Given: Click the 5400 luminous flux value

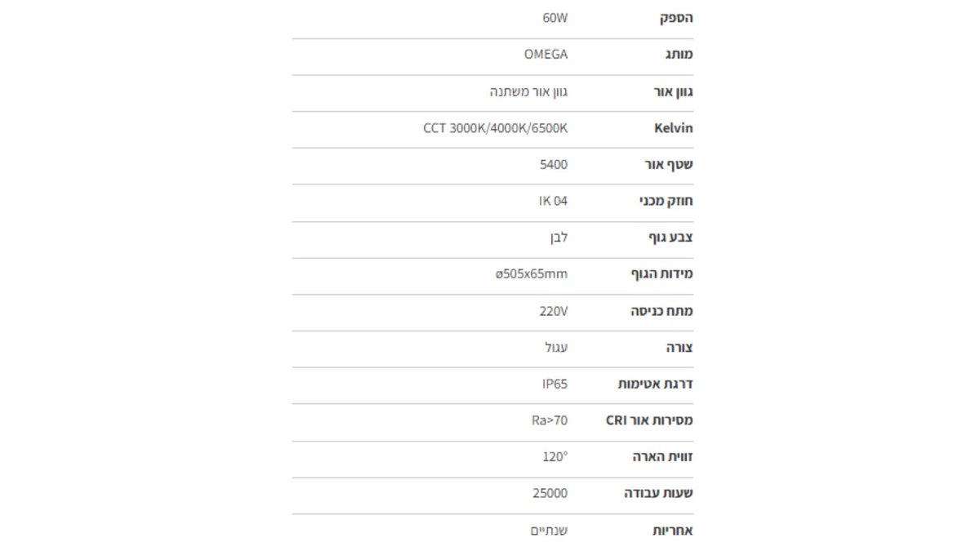Looking at the screenshot, I should 554,164.
